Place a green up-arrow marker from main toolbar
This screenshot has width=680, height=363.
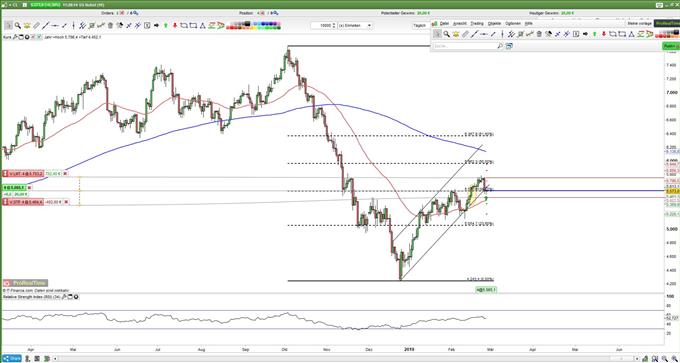pyautogui.click(x=166, y=25)
